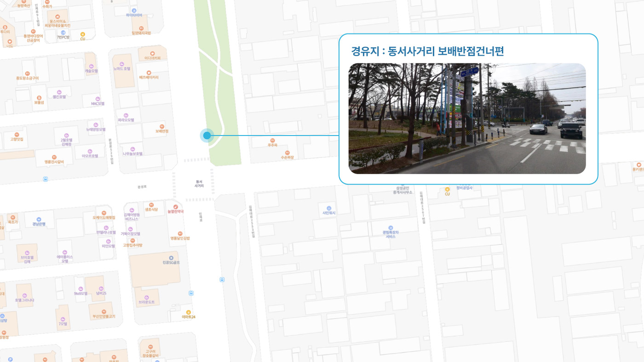Click the 뉴태양장모텔 lodging icon
The height and width of the screenshot is (362, 644).
96,124
